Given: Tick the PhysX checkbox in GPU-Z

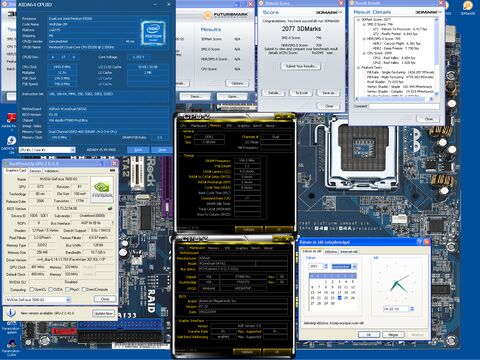Looking at the screenshot, I should click(67, 289).
